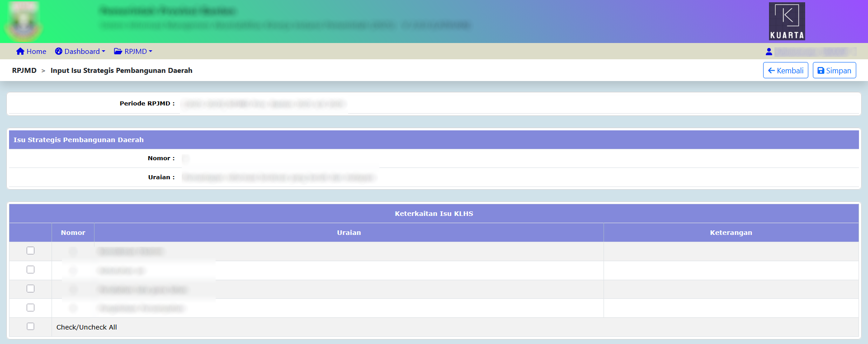Click the RPJMD breadcrumb link
The image size is (868, 344).
24,71
